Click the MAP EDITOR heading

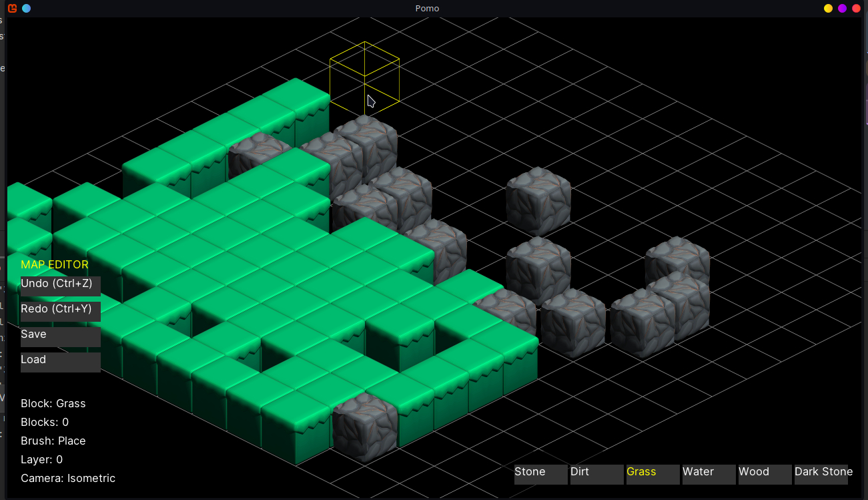point(55,265)
